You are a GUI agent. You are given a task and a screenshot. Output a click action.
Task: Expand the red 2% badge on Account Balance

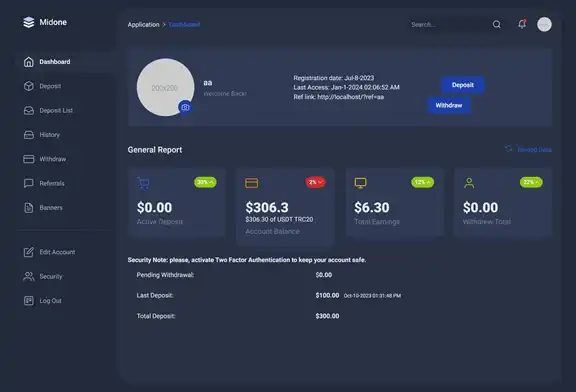coord(316,182)
